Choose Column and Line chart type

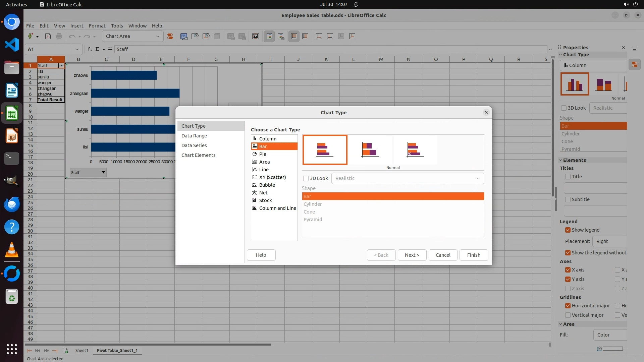277,208
